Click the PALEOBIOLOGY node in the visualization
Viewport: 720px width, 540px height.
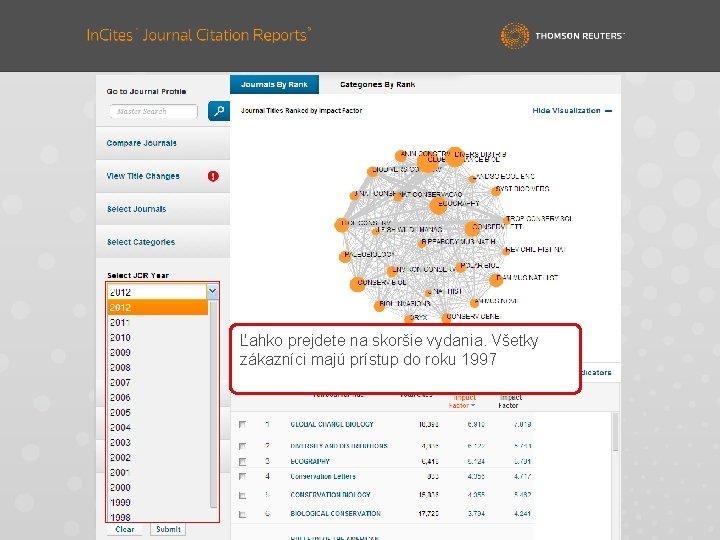tap(344, 257)
